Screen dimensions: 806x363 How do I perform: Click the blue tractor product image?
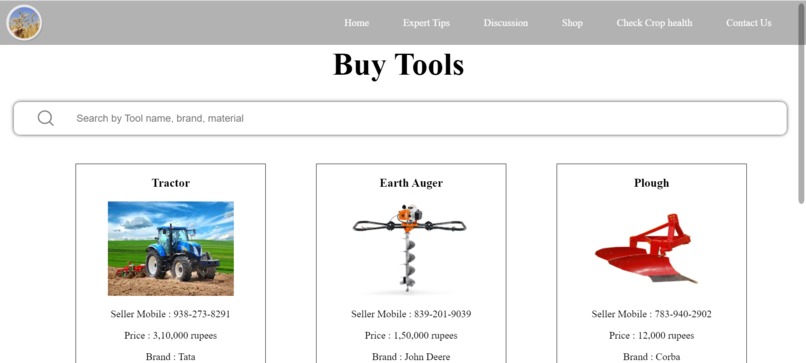click(x=171, y=248)
